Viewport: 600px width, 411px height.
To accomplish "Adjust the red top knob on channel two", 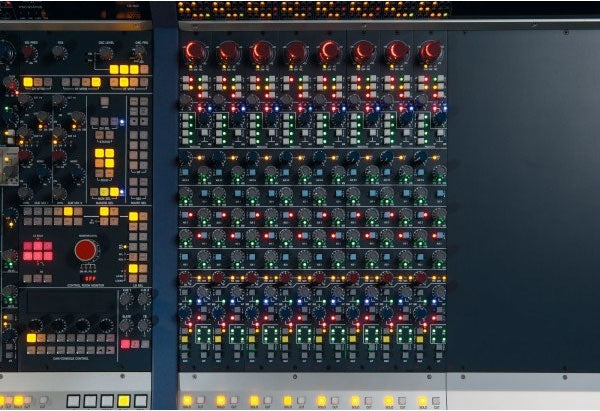I will 229,51.
